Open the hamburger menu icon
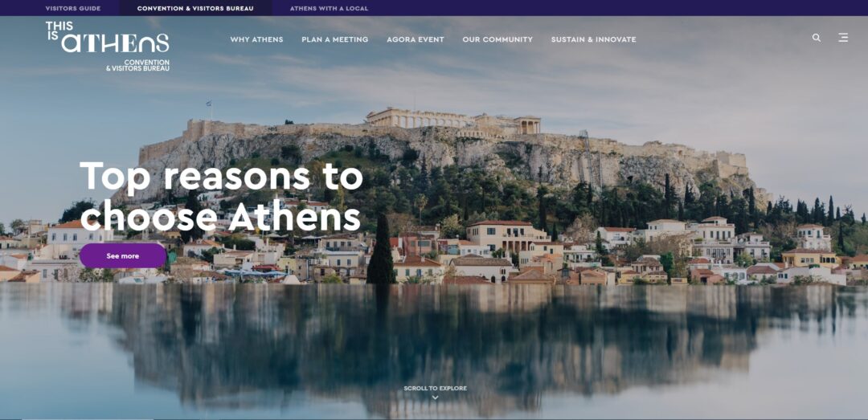Viewport: 868px width, 420px height. 842,38
